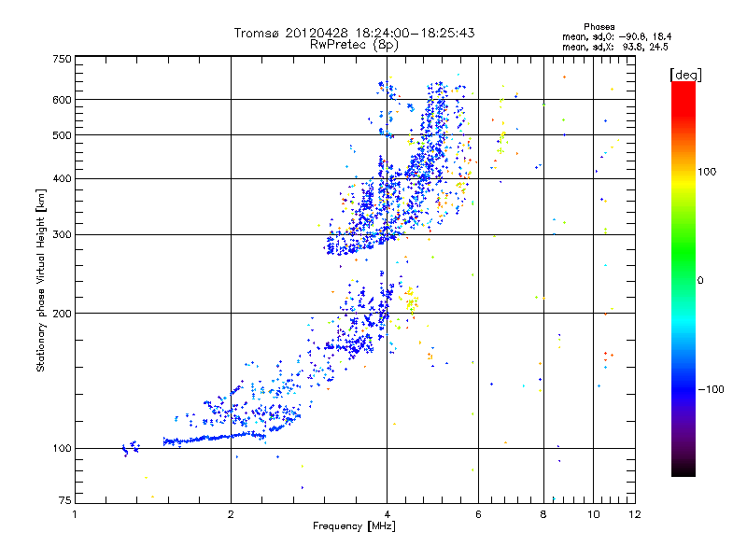Click the x-axis tick label '1'
The image size is (747, 560).
point(75,514)
